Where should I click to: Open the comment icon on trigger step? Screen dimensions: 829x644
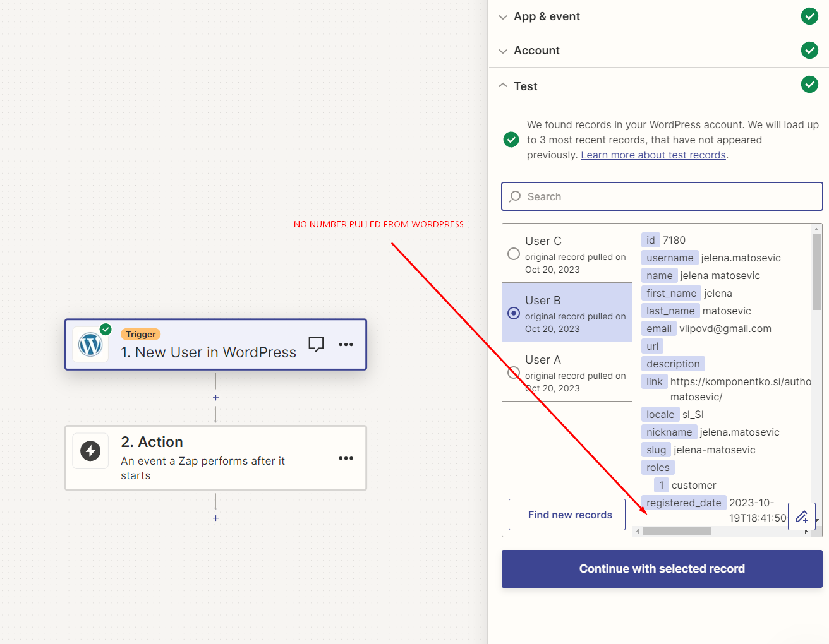(x=316, y=344)
